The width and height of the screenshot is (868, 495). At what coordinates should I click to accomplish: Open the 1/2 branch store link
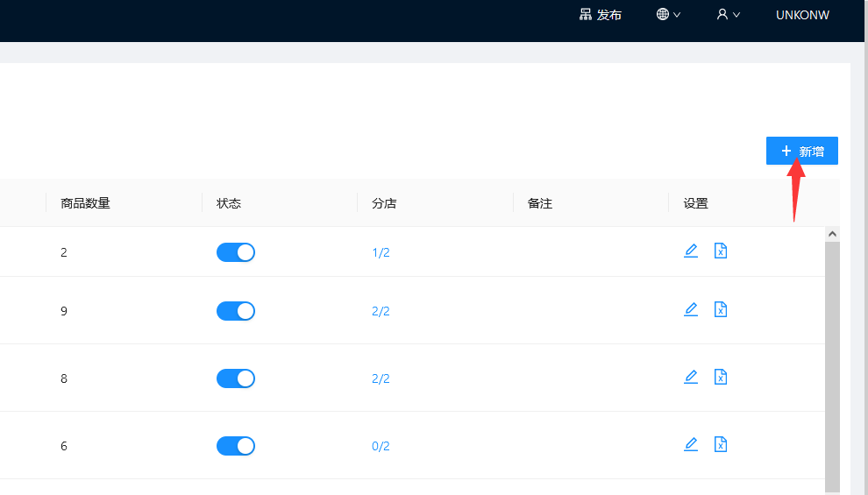pyautogui.click(x=381, y=252)
